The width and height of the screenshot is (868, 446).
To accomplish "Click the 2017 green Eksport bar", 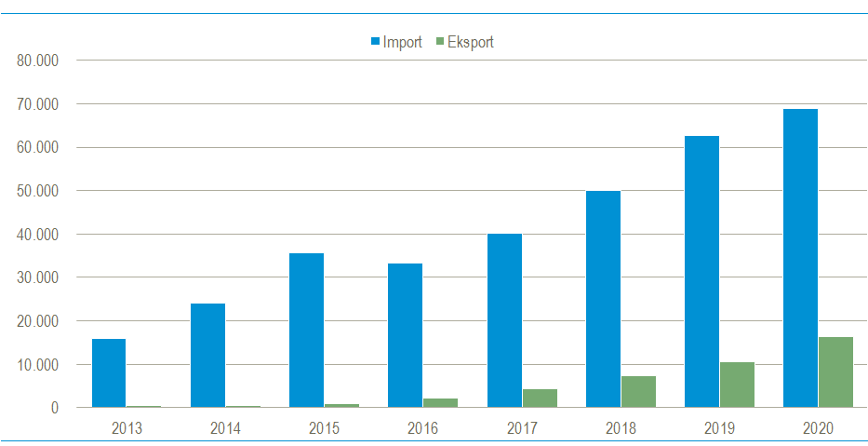I will point(540,398).
